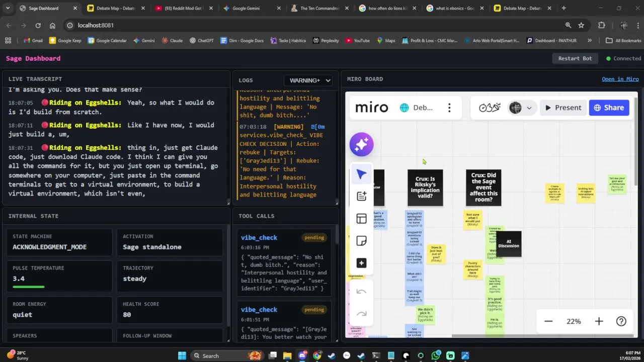Click the Chrome home button
The height and width of the screenshot is (362, 644).
click(x=52, y=25)
